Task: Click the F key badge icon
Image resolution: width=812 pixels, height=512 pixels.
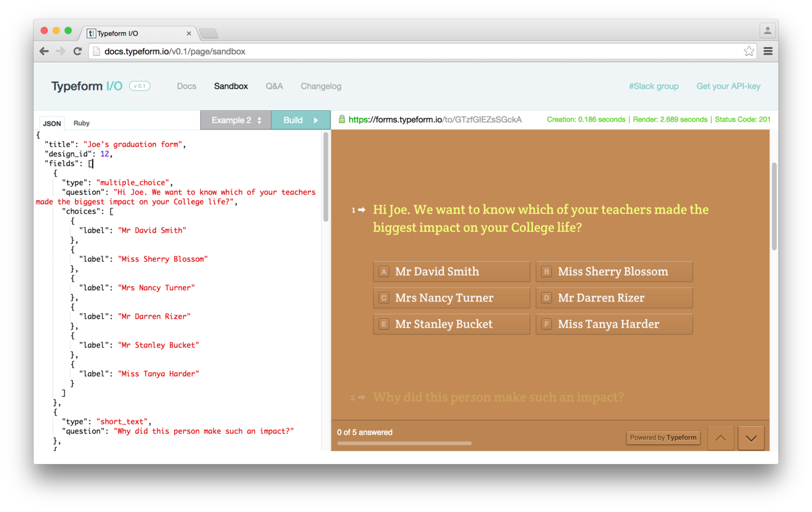Action: click(547, 324)
